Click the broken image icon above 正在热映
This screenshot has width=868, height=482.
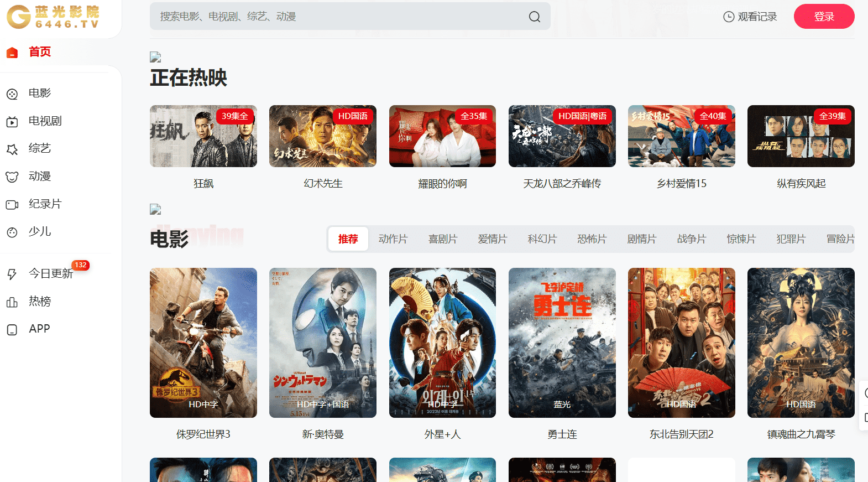click(x=155, y=57)
